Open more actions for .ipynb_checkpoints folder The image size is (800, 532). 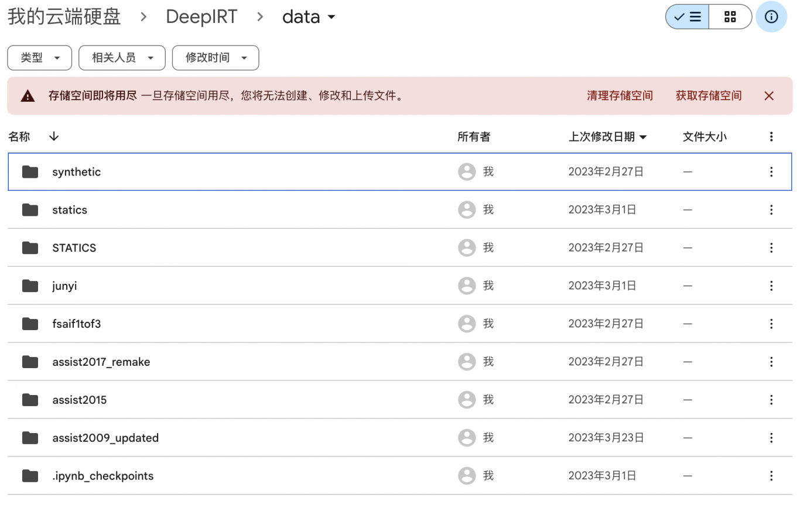771,476
